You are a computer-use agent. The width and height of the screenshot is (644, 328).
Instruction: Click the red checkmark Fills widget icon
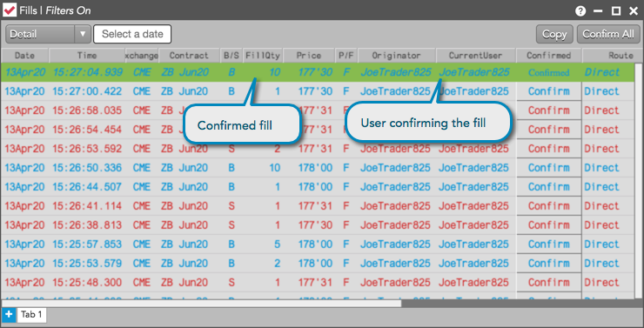tap(10, 10)
